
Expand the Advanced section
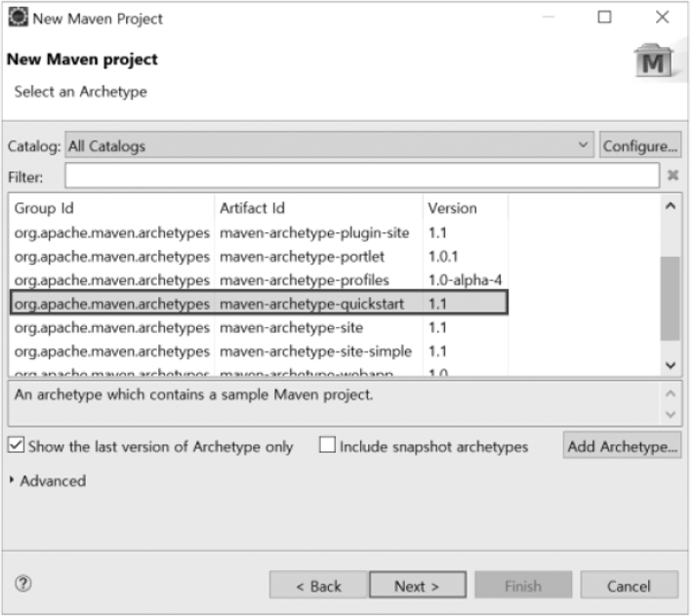[x=12, y=480]
